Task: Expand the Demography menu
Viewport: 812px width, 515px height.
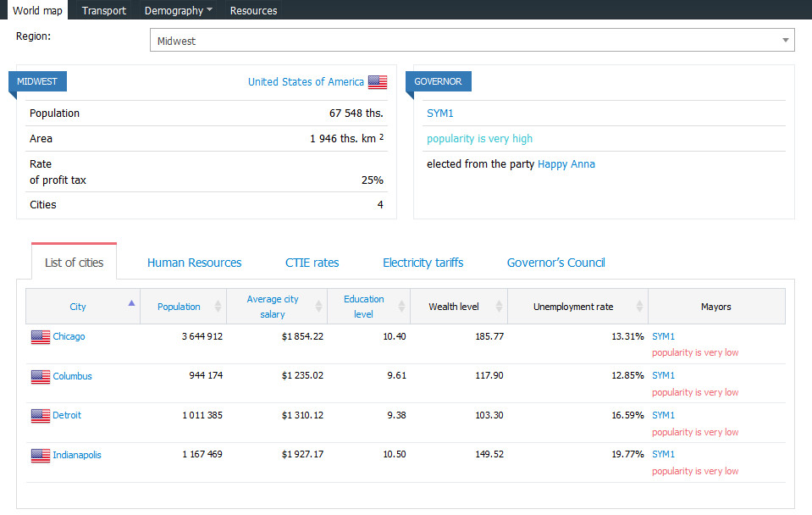Action: [178, 10]
